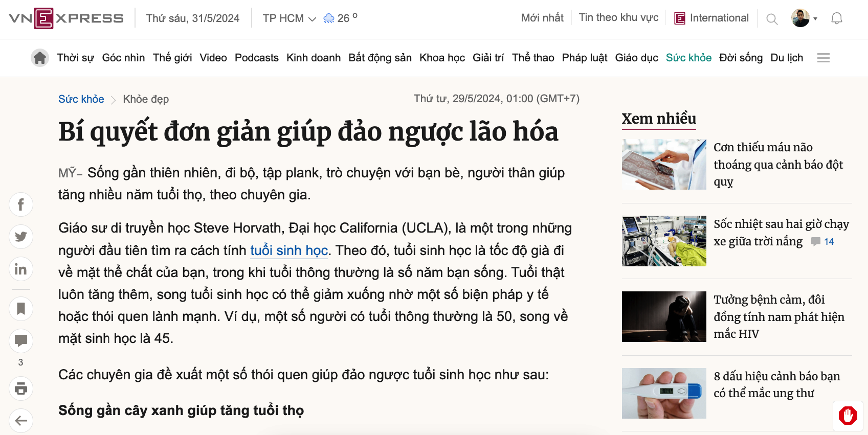Click the home icon in navigation bar
This screenshot has height=435, width=868.
[x=40, y=58]
